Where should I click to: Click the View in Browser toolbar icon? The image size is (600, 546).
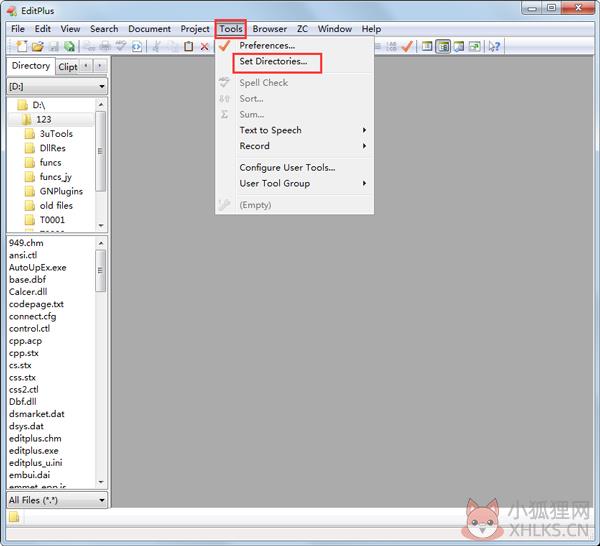(x=137, y=47)
